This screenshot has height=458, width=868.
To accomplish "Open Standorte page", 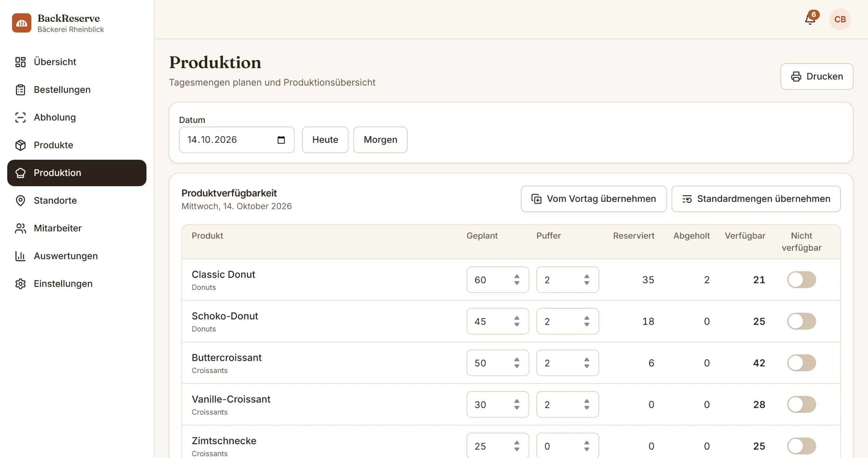I will [x=77, y=201].
